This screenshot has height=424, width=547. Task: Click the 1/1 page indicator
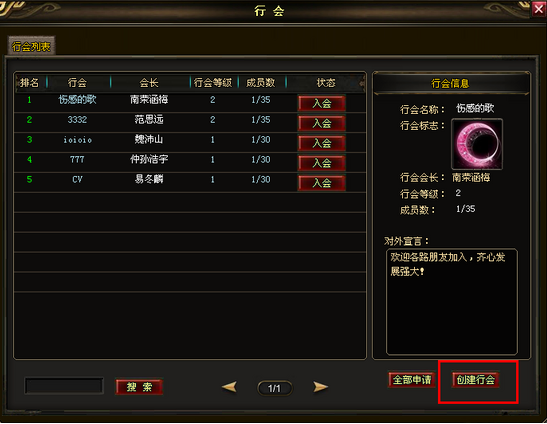point(275,388)
